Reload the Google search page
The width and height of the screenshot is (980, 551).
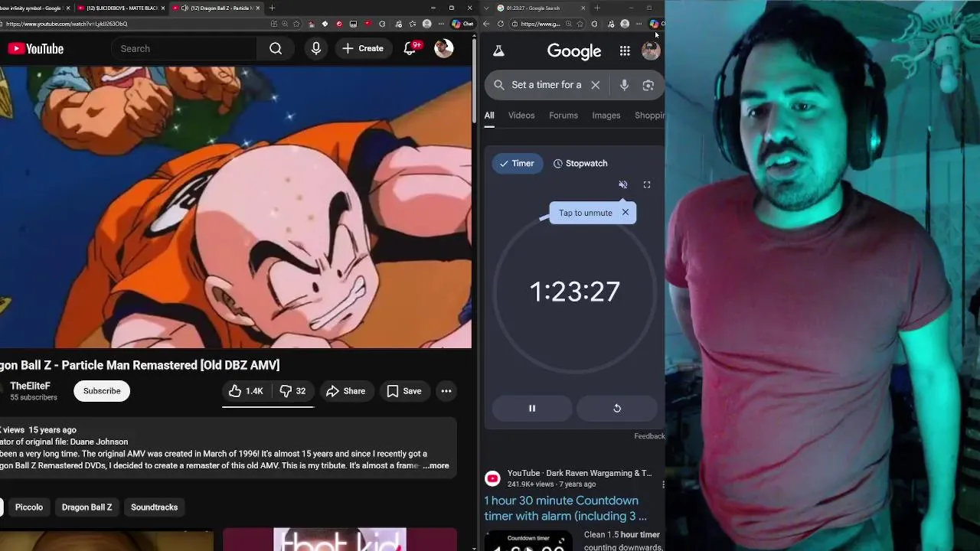pyautogui.click(x=501, y=24)
